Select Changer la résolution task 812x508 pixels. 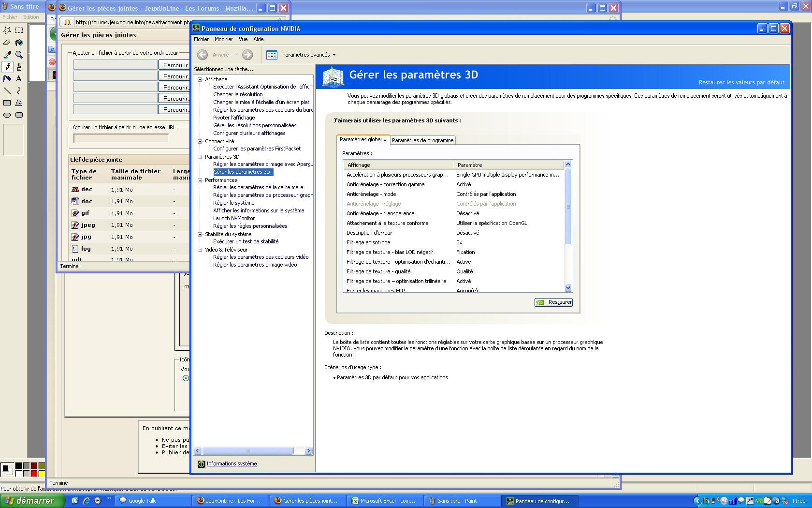pyautogui.click(x=238, y=94)
